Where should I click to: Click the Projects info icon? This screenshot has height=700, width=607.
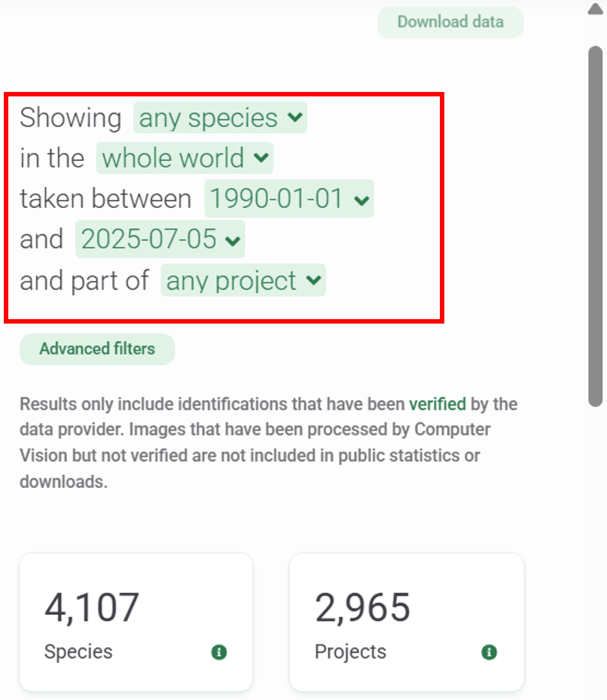pyautogui.click(x=489, y=652)
